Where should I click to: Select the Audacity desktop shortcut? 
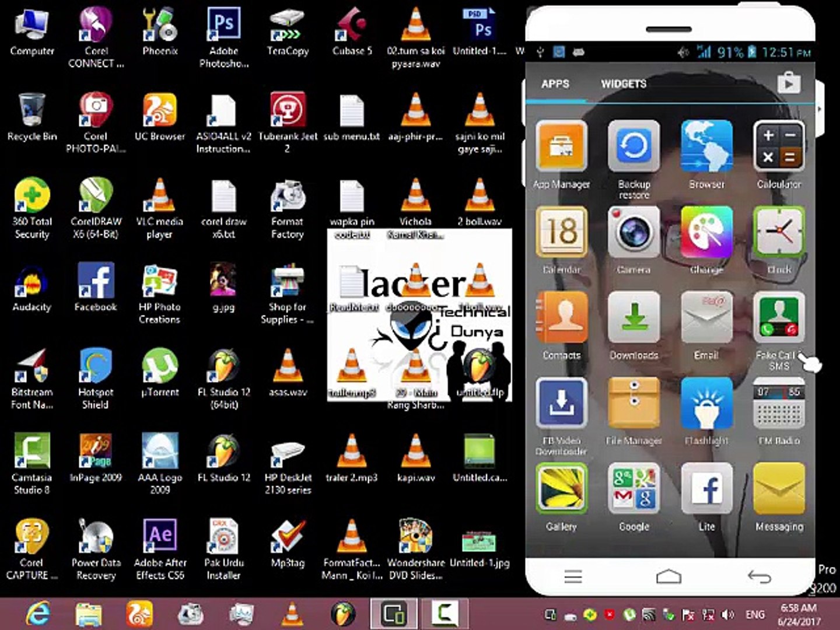(32, 289)
